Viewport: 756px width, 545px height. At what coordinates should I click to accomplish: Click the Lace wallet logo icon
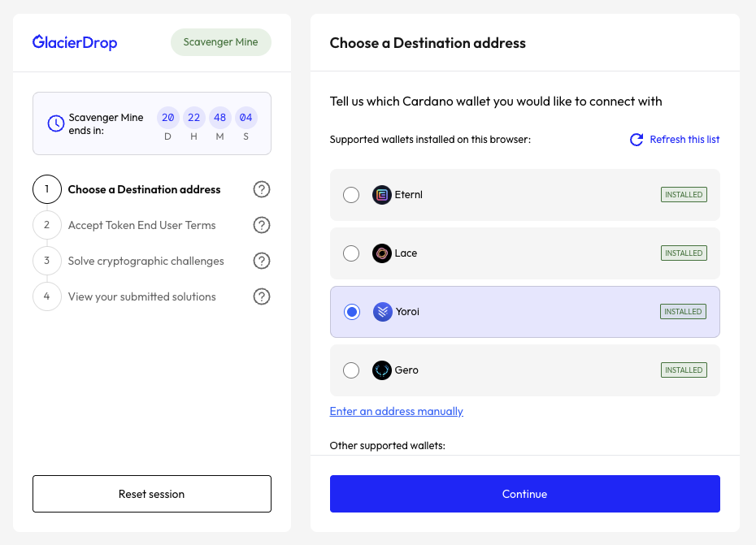coord(382,253)
